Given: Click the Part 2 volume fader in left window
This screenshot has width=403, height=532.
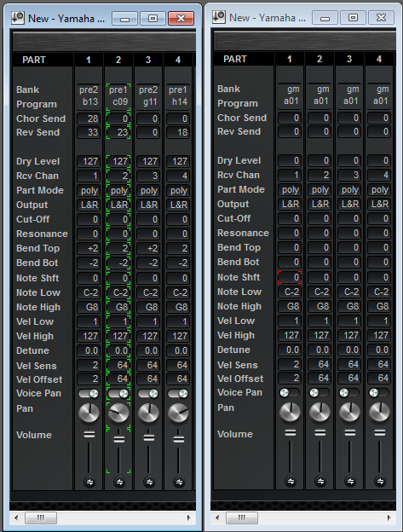Looking at the screenshot, I should click(119, 439).
